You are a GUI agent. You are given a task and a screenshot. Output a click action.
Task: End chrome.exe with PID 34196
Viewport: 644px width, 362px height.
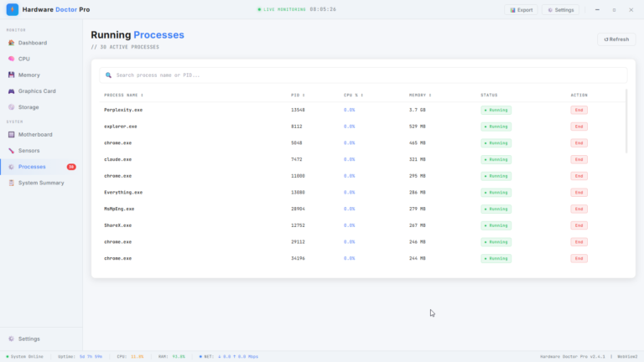pyautogui.click(x=579, y=258)
